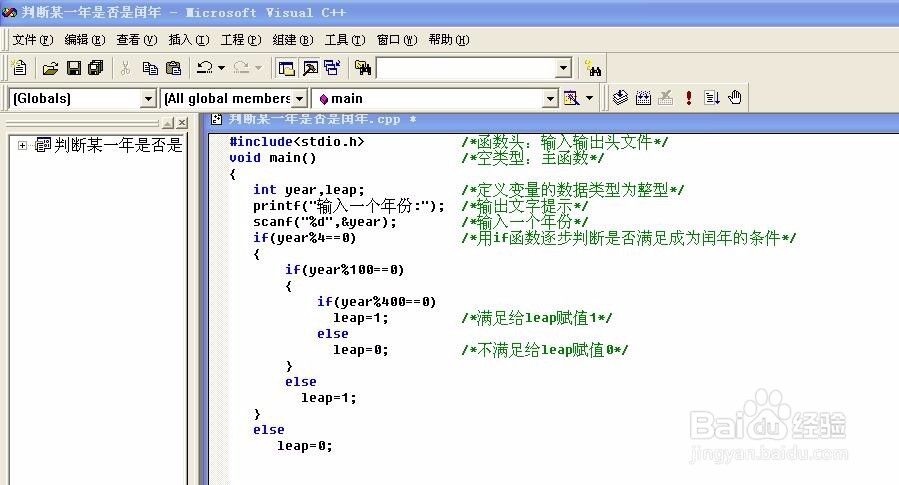Click the WizardBar actions icon
The image size is (899, 485).
pyautogui.click(x=571, y=99)
